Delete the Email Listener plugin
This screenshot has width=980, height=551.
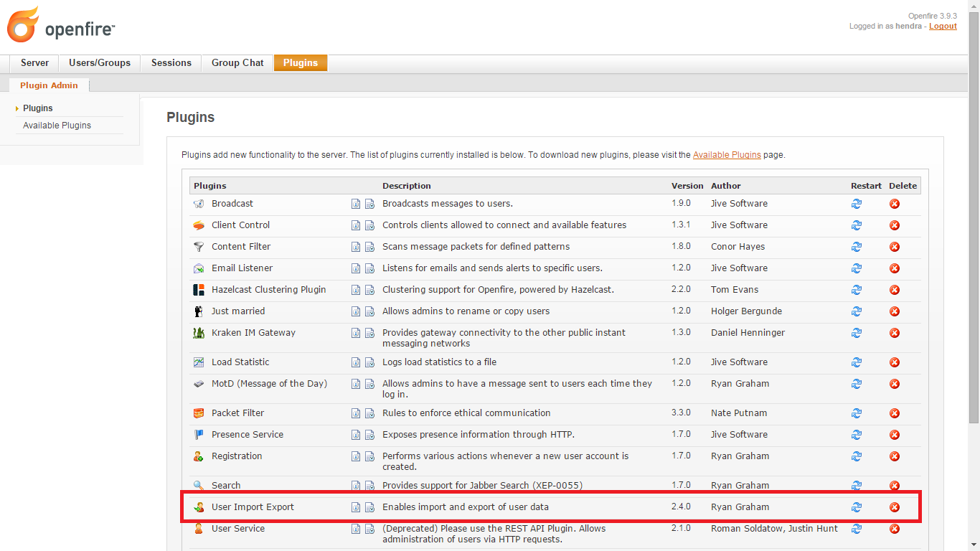pos(895,268)
